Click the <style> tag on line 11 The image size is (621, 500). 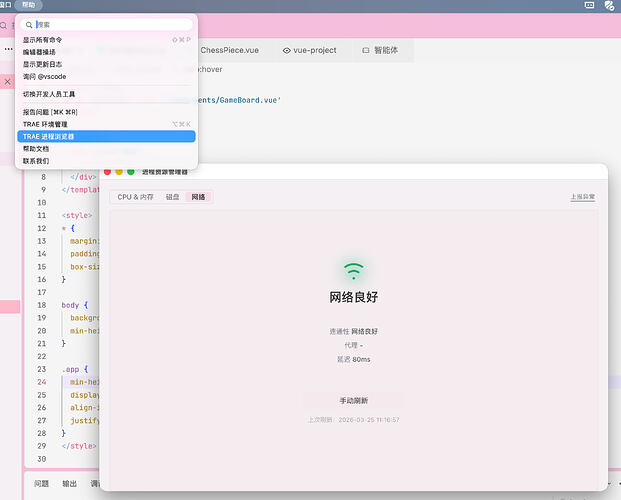77,216
